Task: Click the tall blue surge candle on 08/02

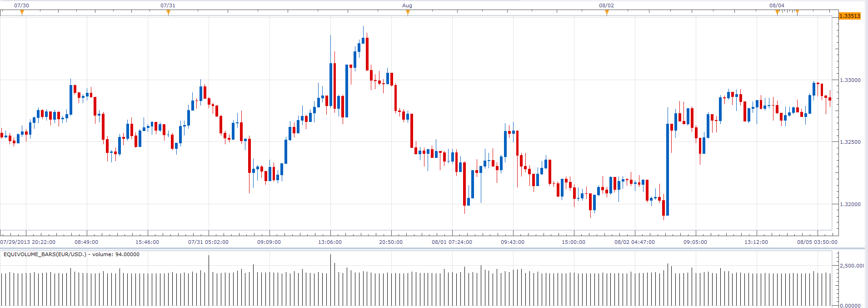Action: 668,169
